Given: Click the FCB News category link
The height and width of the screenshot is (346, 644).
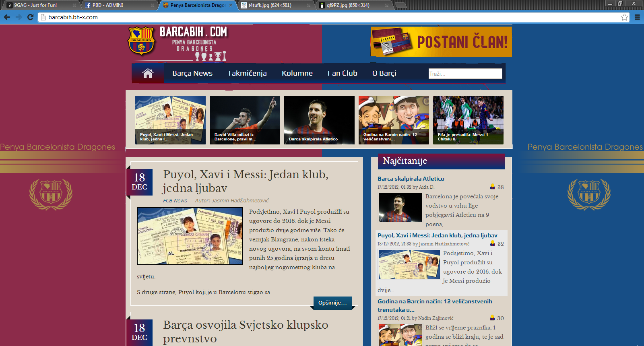Looking at the screenshot, I should tap(175, 200).
